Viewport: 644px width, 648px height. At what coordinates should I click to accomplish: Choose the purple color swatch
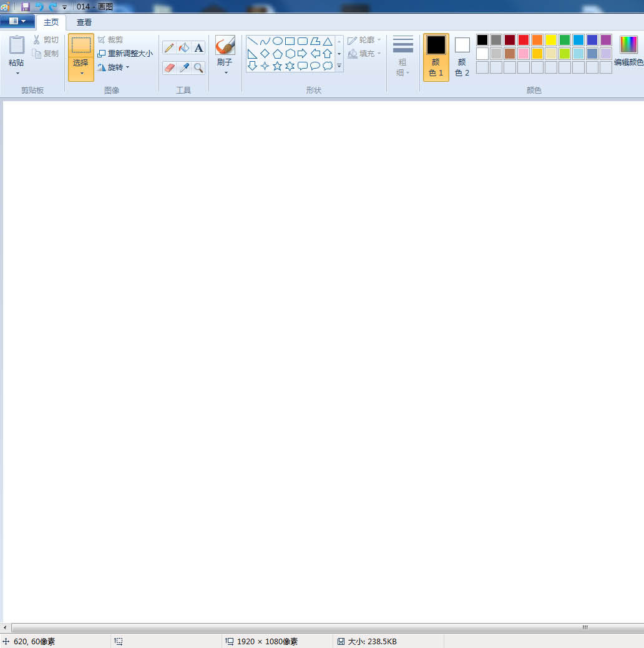point(606,40)
